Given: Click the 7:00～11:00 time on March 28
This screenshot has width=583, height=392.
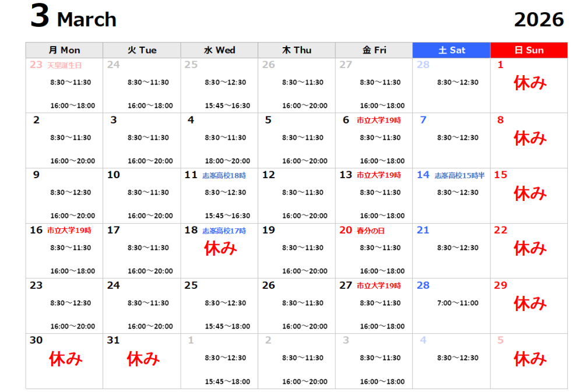Looking at the screenshot, I should (458, 303).
